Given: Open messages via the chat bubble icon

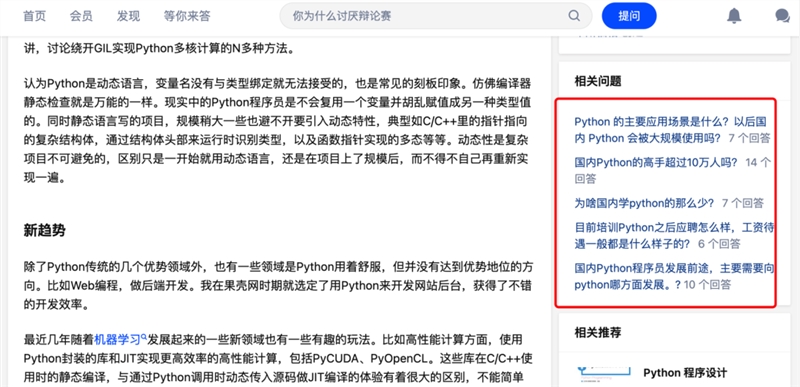Looking at the screenshot, I should point(782,16).
